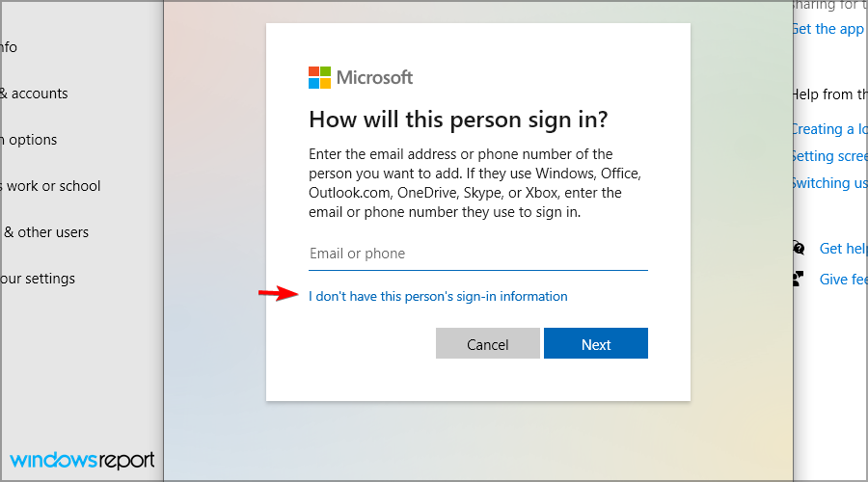The width and height of the screenshot is (868, 482).
Task: Click the Give feedback link
Action: point(843,280)
